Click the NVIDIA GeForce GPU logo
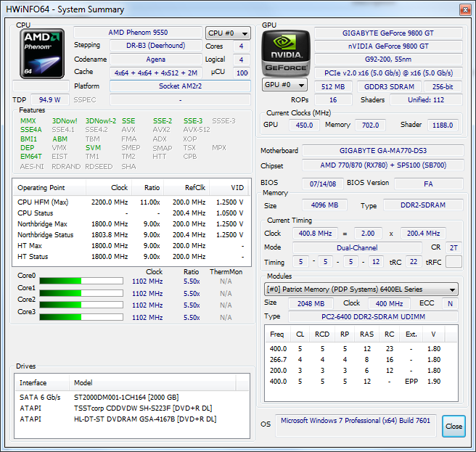Image resolution: width=476 pixels, height=452 pixels. [x=286, y=53]
